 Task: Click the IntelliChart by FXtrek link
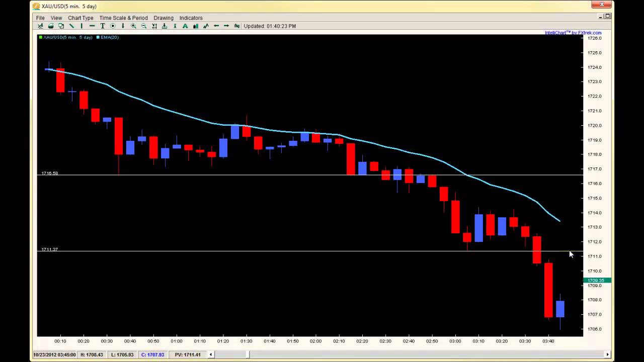pos(573,33)
